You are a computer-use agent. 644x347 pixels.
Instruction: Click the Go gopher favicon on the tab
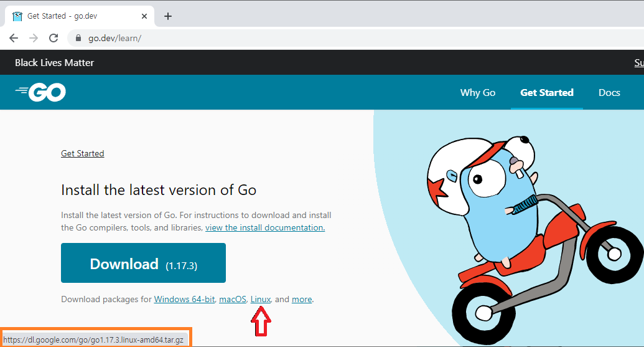click(17, 16)
